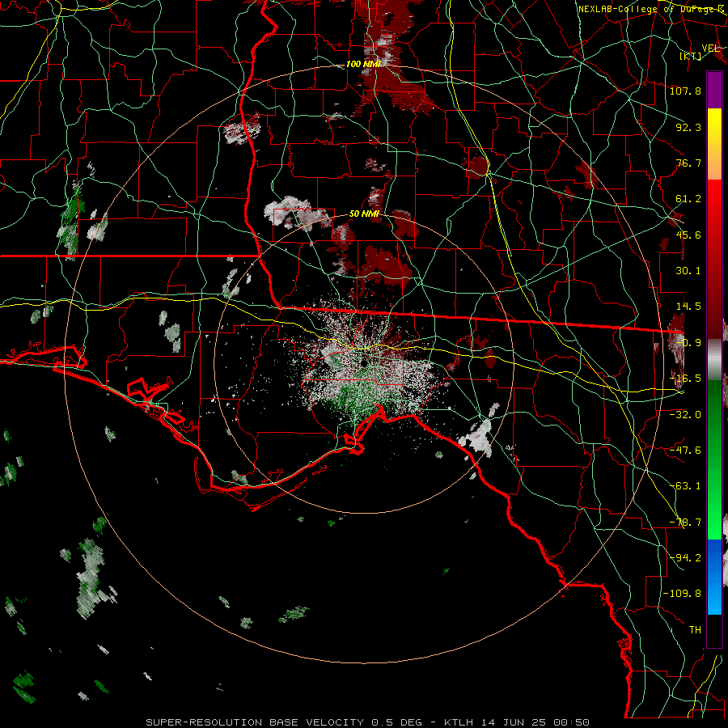The image size is (728, 728).
Task: Click the 14.5 velocity scale value
Action: coord(688,307)
